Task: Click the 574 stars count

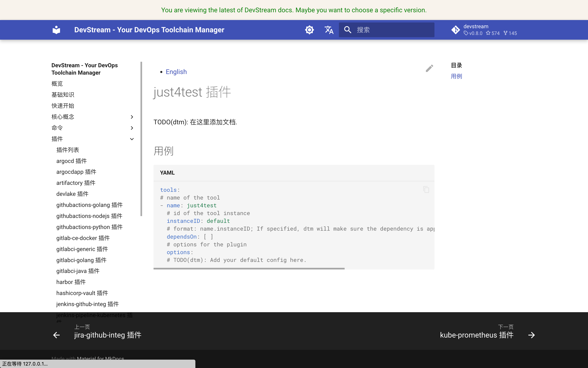Action: click(x=493, y=33)
